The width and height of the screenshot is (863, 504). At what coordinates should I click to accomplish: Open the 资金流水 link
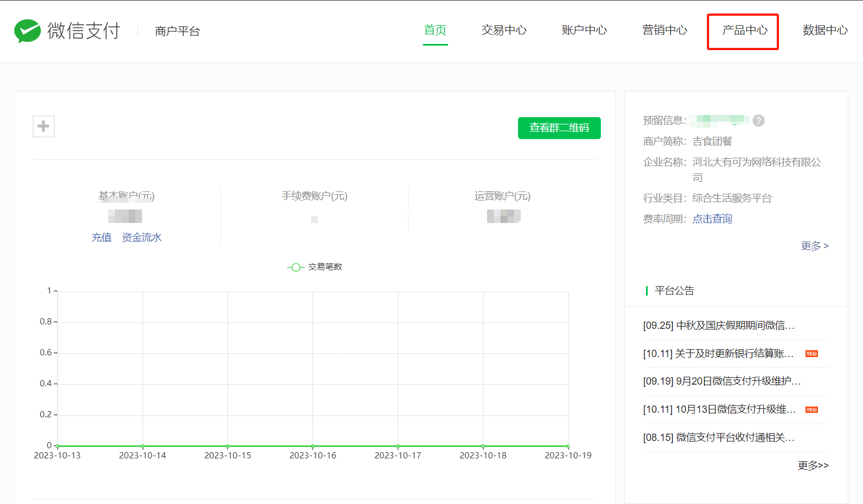coord(141,238)
